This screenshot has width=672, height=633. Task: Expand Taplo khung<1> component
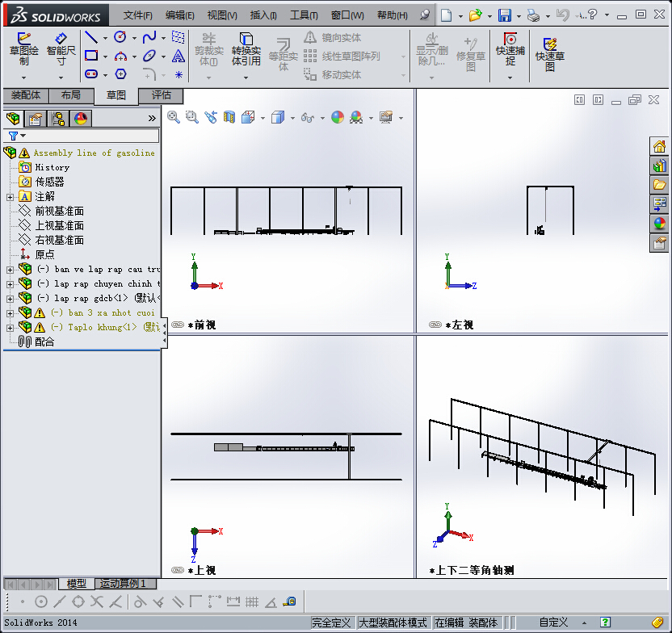10,328
